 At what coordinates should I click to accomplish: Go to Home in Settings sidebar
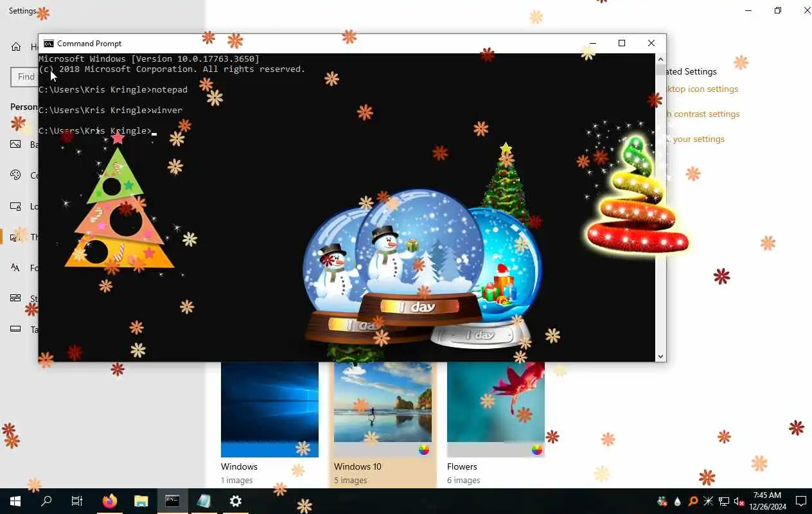16,47
